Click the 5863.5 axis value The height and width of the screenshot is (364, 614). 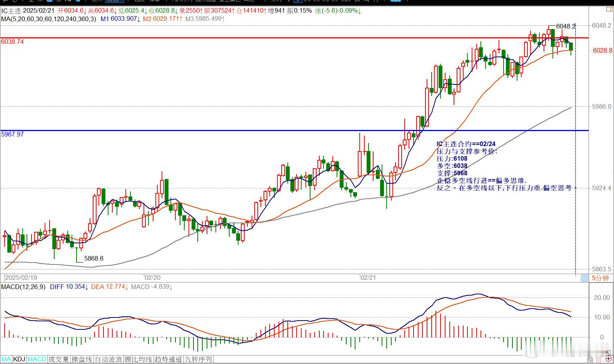click(x=601, y=269)
